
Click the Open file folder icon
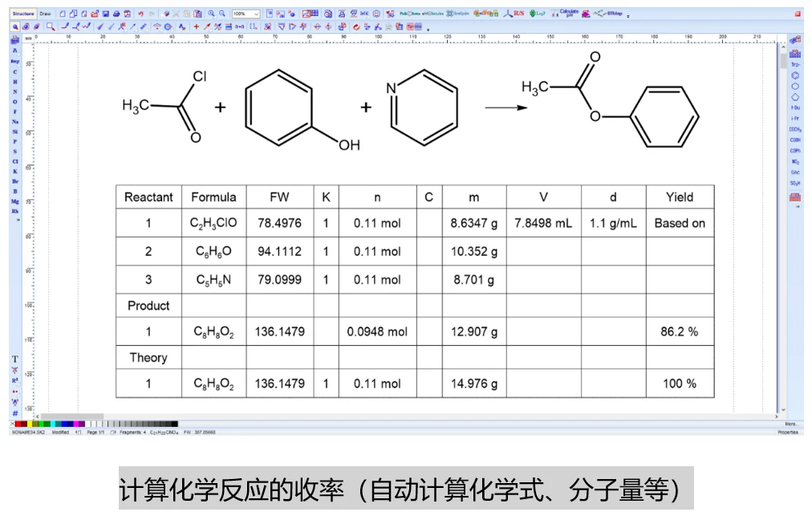[95, 14]
